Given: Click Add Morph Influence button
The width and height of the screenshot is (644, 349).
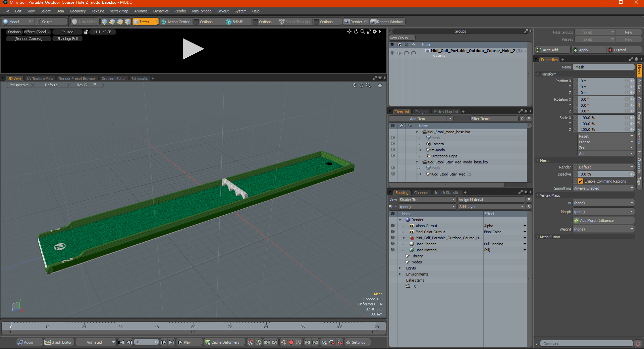Looking at the screenshot, I should pyautogui.click(x=603, y=220).
